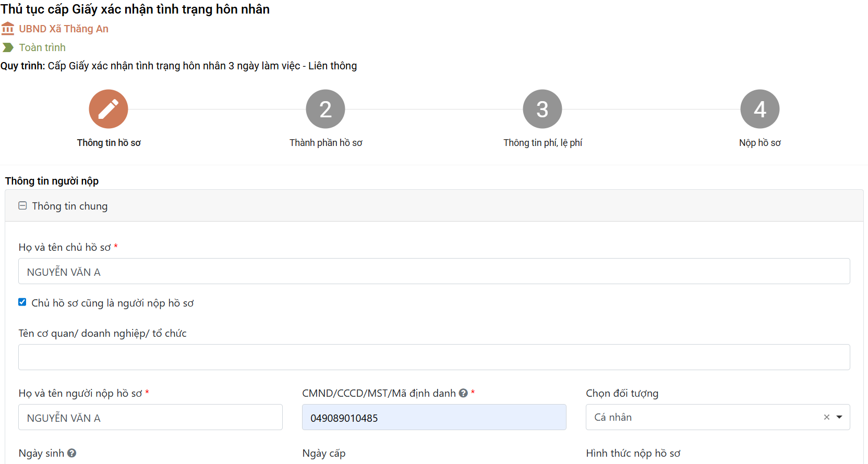Viewport: 868px width, 464px height.
Task: Uncheck Chủ hồ sơ cũng là người nộp
Action: click(22, 302)
